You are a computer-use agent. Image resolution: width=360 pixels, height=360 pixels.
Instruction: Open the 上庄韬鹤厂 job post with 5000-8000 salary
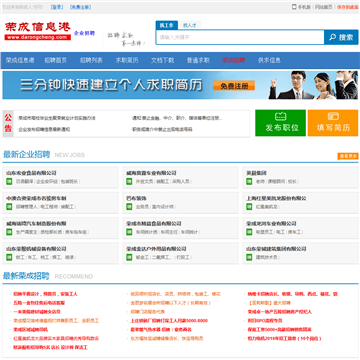[169, 321]
